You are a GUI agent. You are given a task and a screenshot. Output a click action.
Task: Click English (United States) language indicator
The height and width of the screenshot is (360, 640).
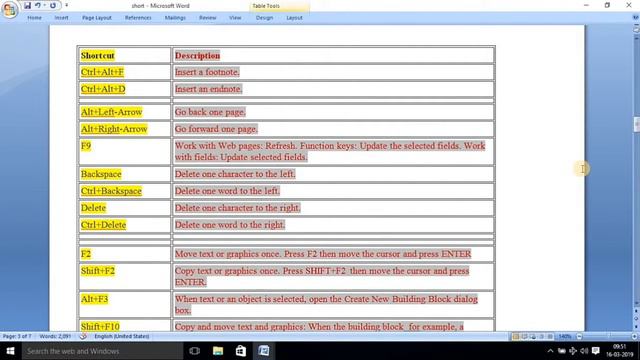122,336
